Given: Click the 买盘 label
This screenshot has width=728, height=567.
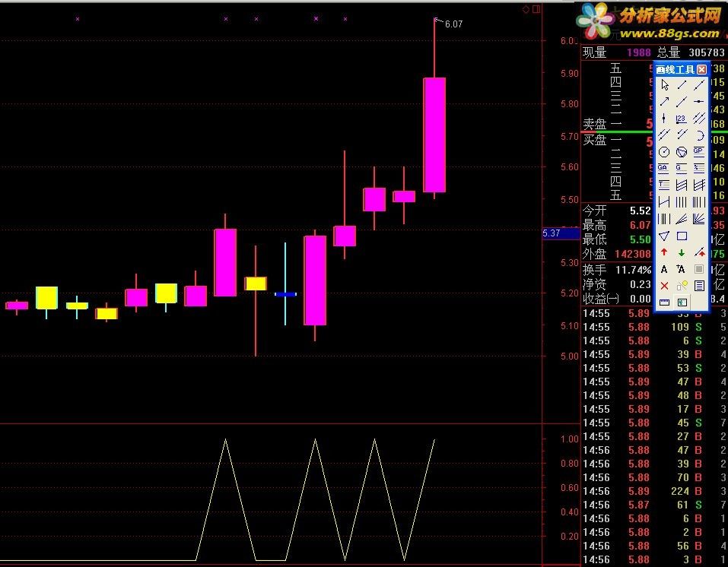Looking at the screenshot, I should tap(595, 140).
